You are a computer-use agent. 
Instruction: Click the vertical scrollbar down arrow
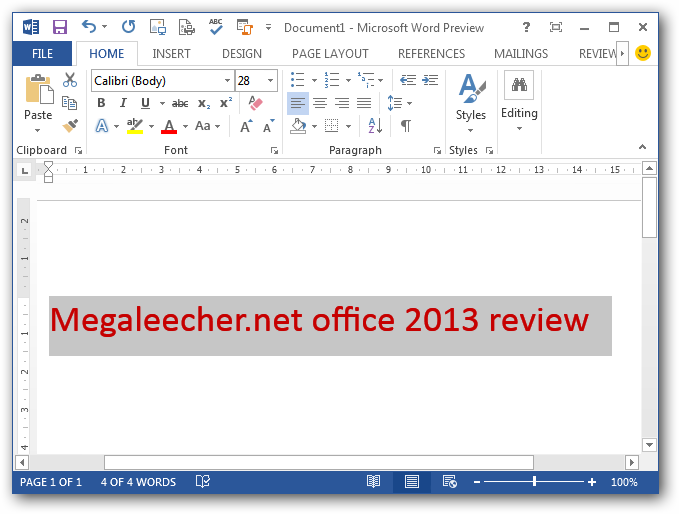click(x=649, y=445)
